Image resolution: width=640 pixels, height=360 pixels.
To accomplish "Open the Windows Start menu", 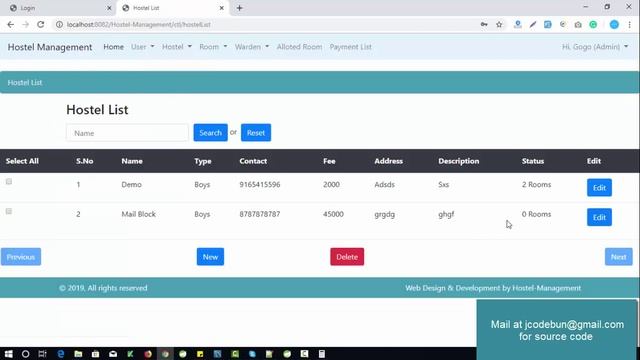I will [x=8, y=354].
